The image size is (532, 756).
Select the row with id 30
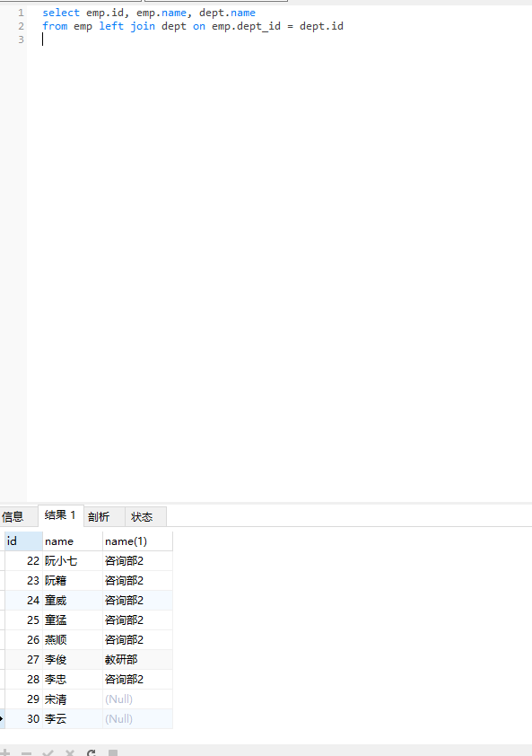click(x=89, y=719)
